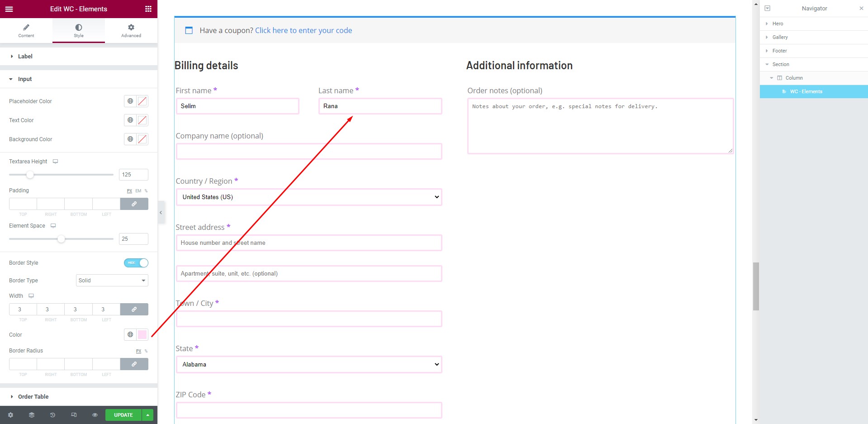
Task: Select the global color globe for Text Color
Action: 130,120
